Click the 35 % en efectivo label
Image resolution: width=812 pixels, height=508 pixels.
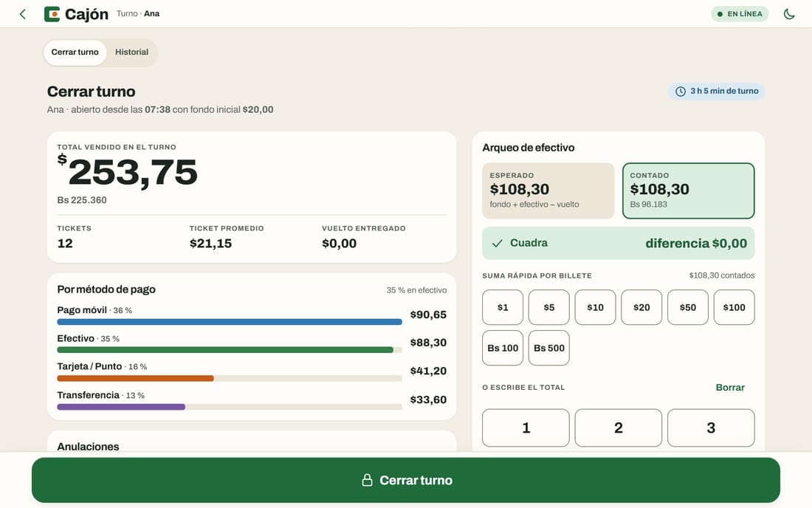pyautogui.click(x=416, y=290)
